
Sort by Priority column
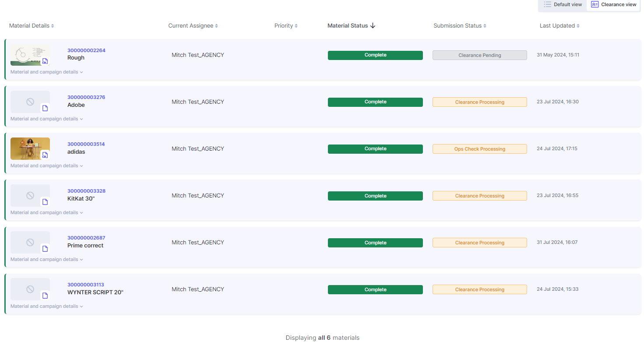(x=286, y=26)
